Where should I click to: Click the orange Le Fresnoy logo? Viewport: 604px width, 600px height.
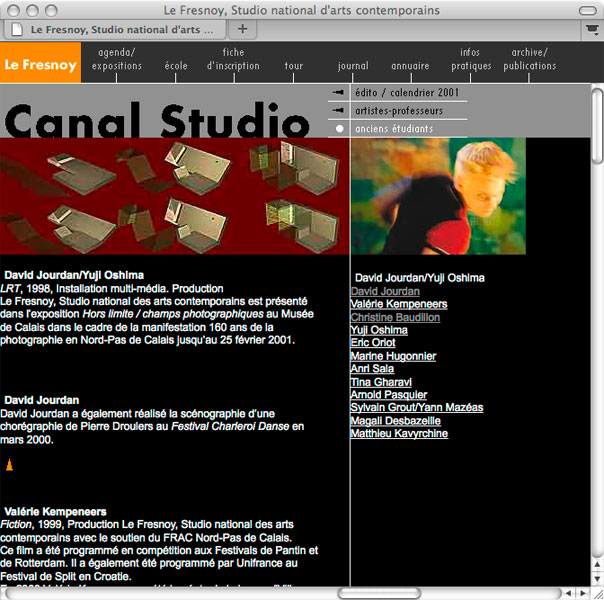40,64
